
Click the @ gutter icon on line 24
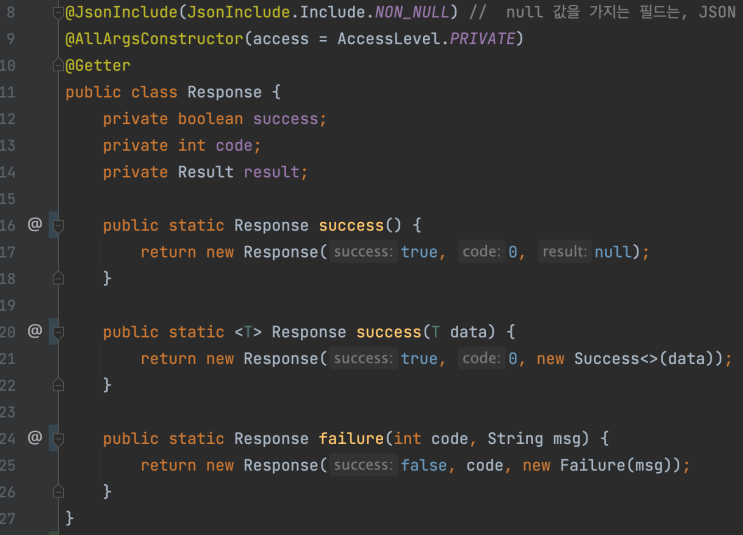tap(35, 437)
